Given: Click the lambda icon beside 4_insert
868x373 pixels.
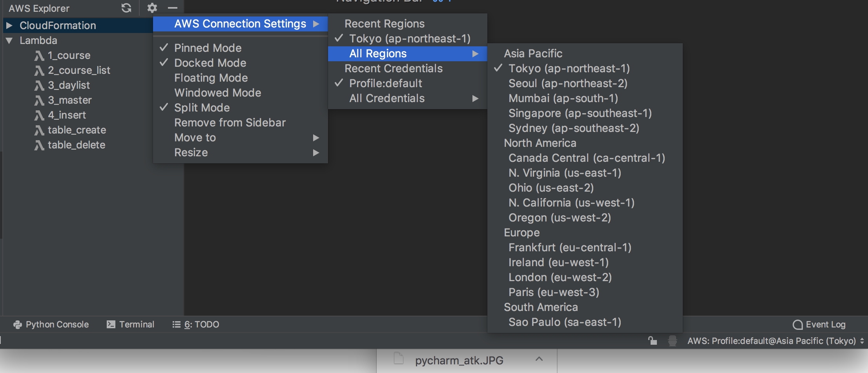Looking at the screenshot, I should coord(39,115).
